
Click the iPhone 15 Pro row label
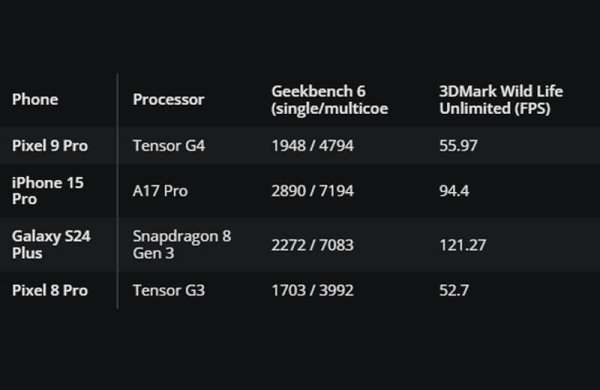(48, 191)
